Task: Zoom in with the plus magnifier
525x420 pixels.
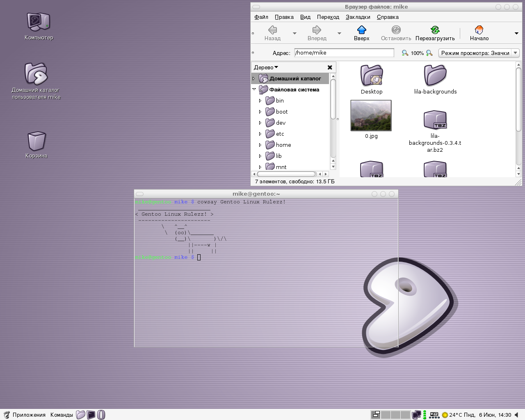Action: tap(429, 53)
